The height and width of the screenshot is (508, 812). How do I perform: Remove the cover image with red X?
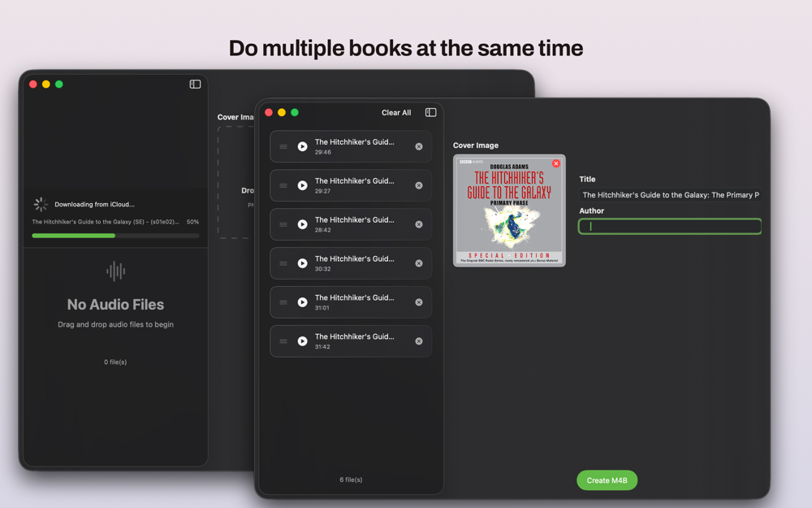(556, 163)
